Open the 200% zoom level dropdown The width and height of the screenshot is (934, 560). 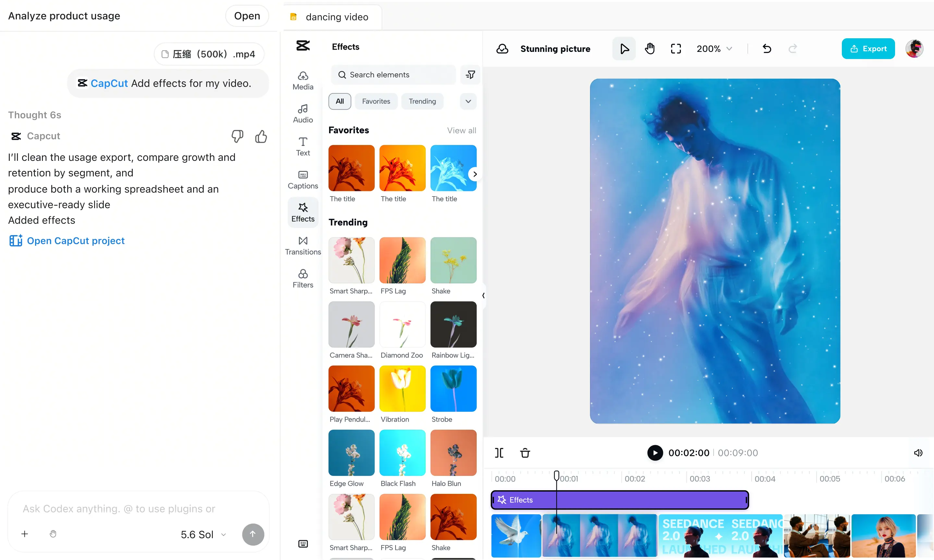(x=715, y=49)
